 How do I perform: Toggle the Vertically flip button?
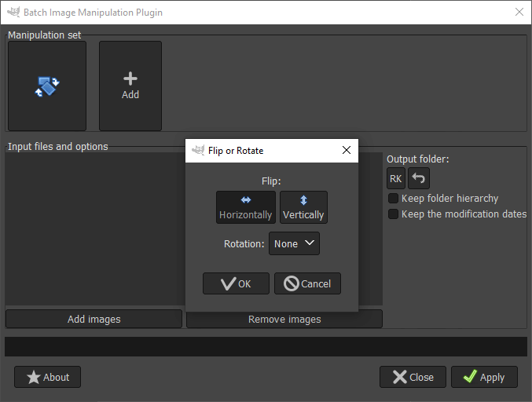pyautogui.click(x=303, y=207)
